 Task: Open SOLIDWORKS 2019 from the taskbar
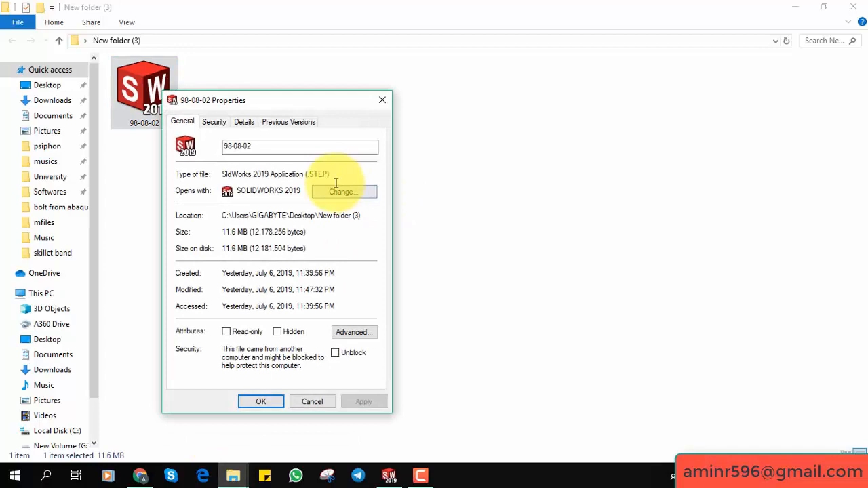click(x=389, y=476)
